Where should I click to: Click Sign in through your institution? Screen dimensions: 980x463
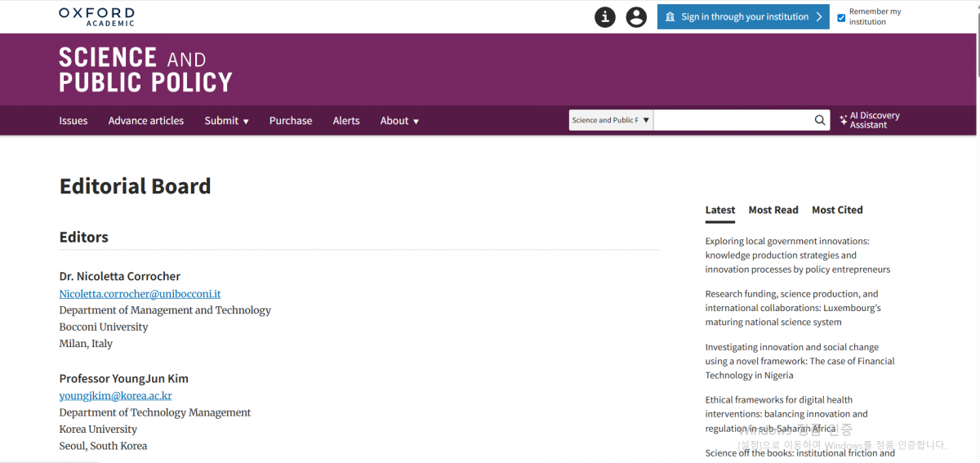[743, 17]
